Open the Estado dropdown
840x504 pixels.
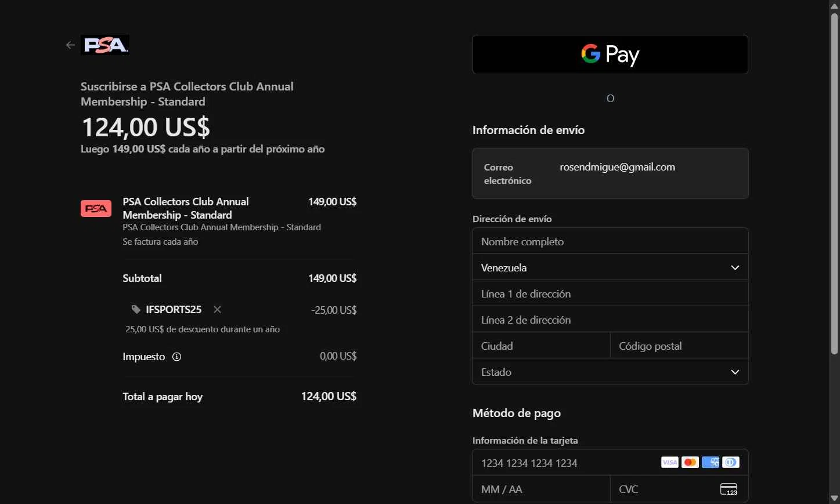tap(610, 372)
